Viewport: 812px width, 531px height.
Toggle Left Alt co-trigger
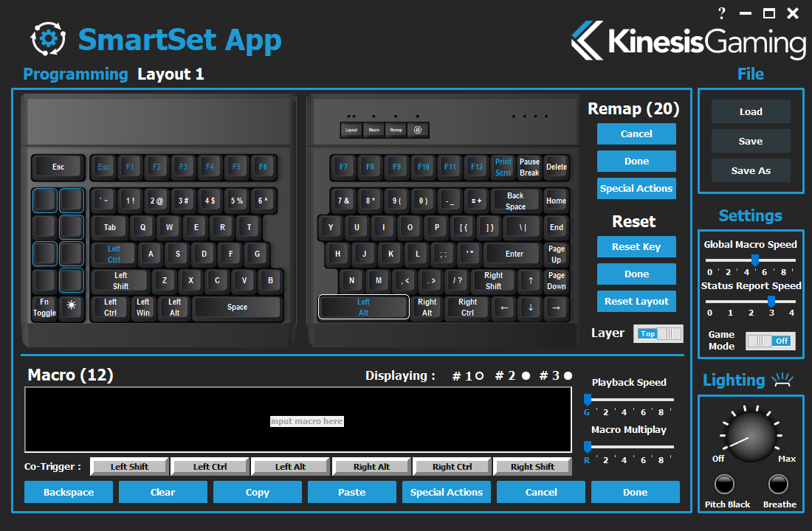[291, 466]
